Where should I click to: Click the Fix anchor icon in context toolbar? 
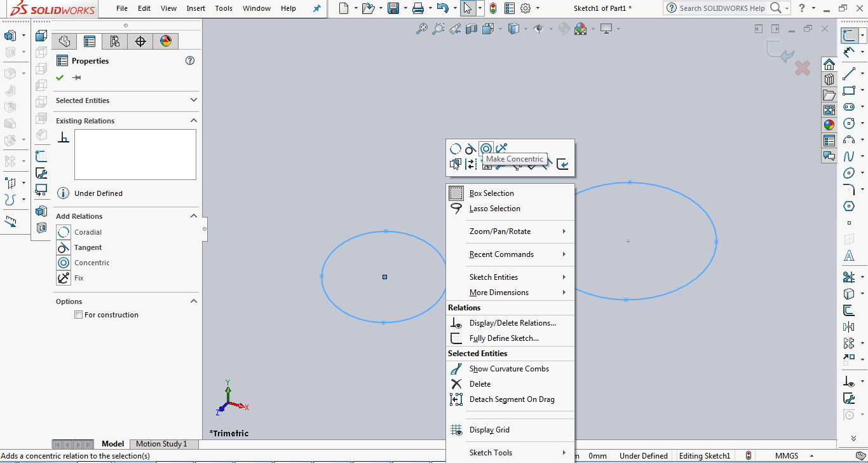tap(501, 149)
